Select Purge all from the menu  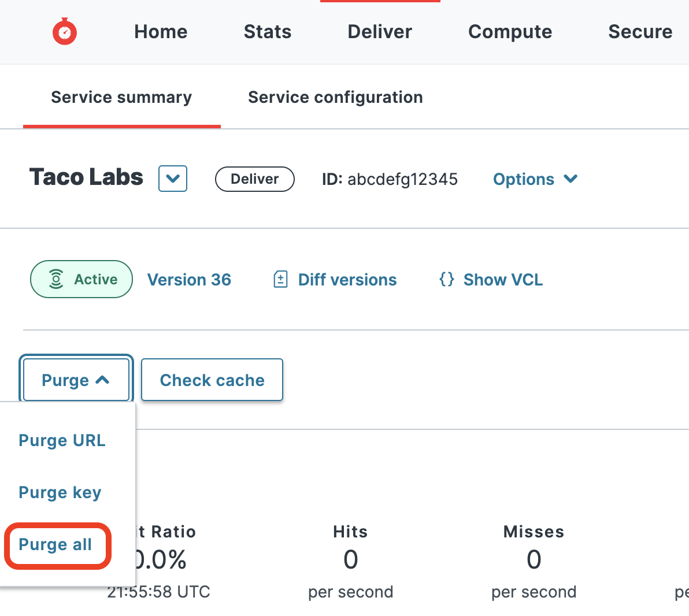(55, 544)
